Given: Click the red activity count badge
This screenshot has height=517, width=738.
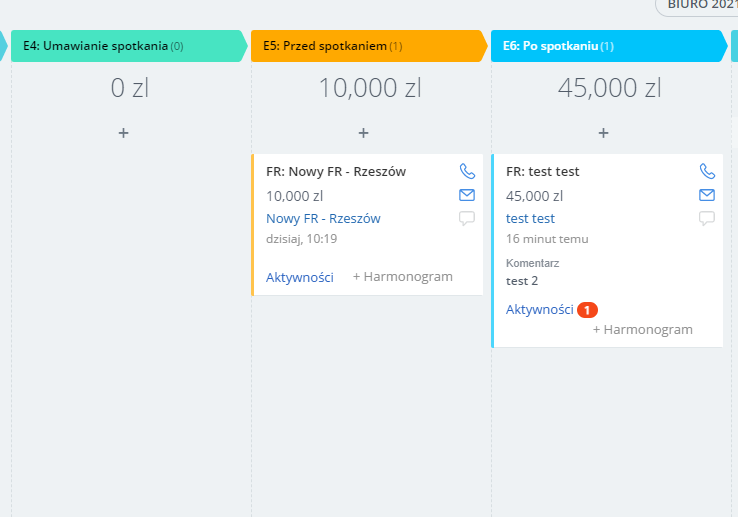Looking at the screenshot, I should coord(587,309).
